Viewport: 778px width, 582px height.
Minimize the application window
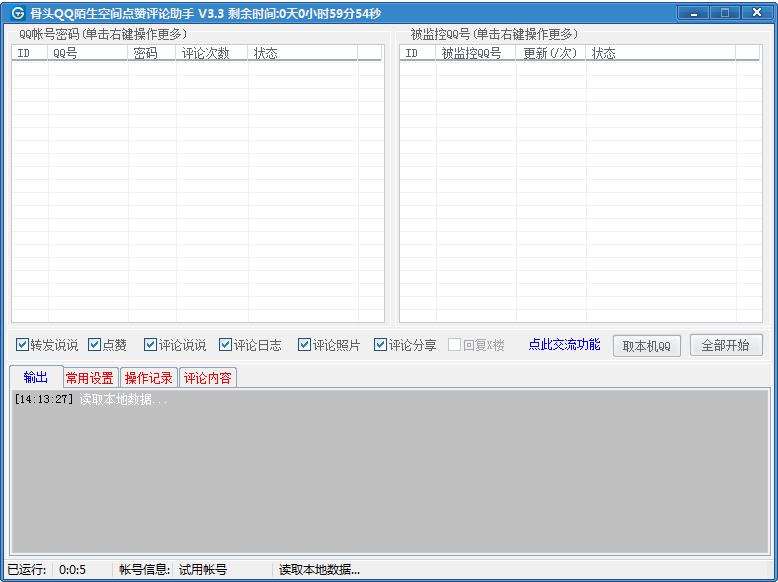tap(693, 13)
